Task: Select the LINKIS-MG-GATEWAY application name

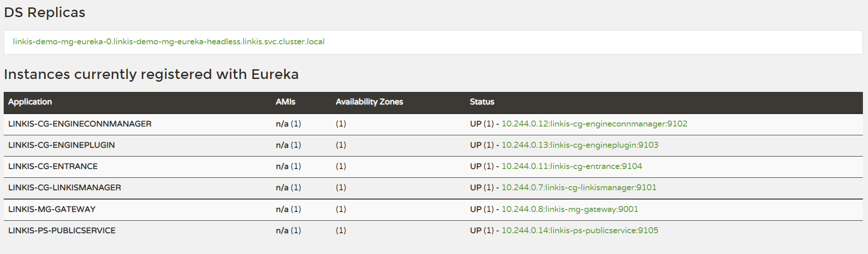Action: point(52,209)
